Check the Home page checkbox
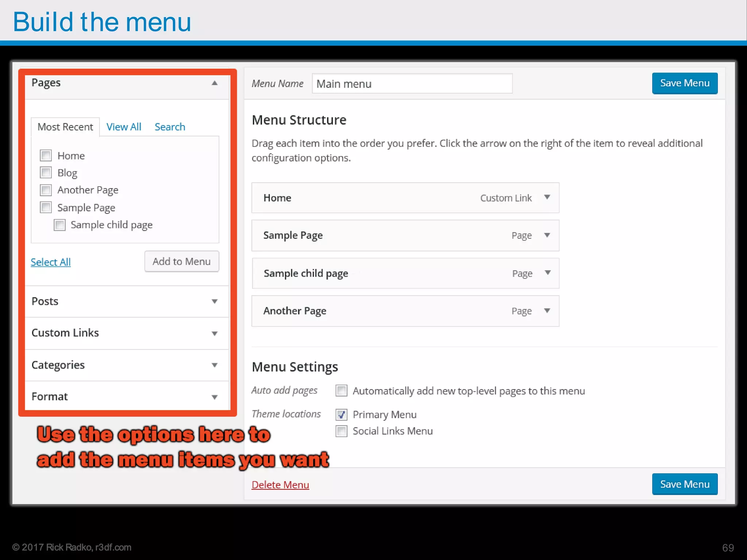The image size is (747, 560). point(46,156)
